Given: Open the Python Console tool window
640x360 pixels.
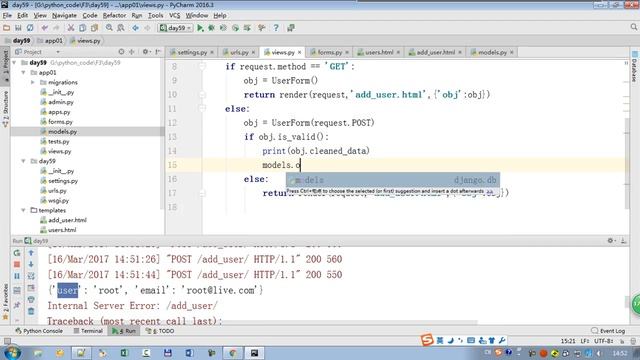Looking at the screenshot, I should 39,331.
